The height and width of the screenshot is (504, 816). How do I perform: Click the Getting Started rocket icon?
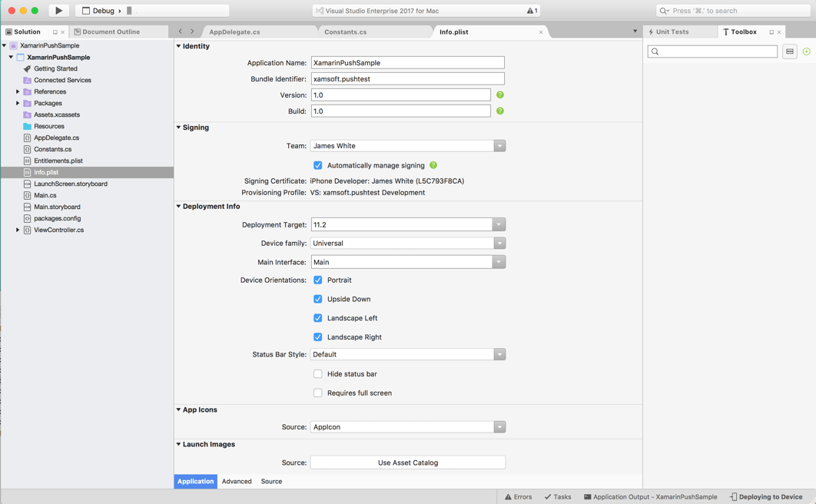pyautogui.click(x=27, y=68)
